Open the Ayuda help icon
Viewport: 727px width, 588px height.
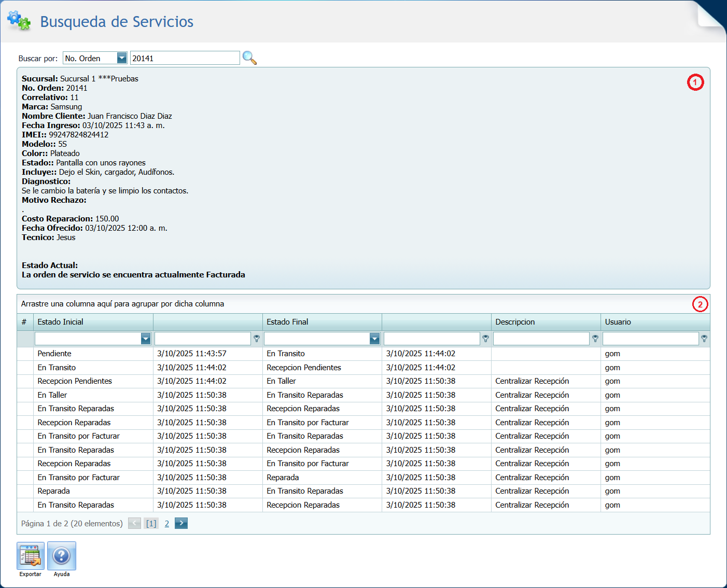pyautogui.click(x=62, y=556)
